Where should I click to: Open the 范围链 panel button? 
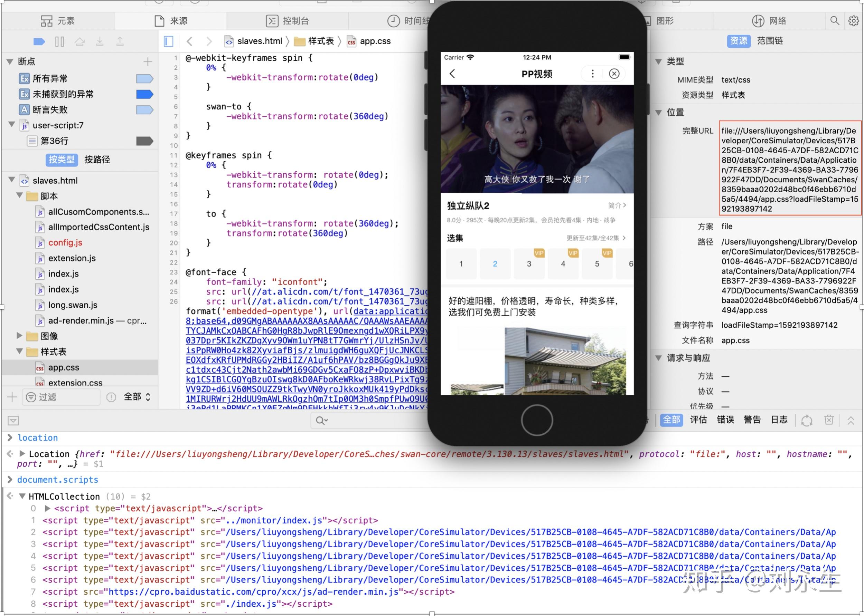[769, 41]
